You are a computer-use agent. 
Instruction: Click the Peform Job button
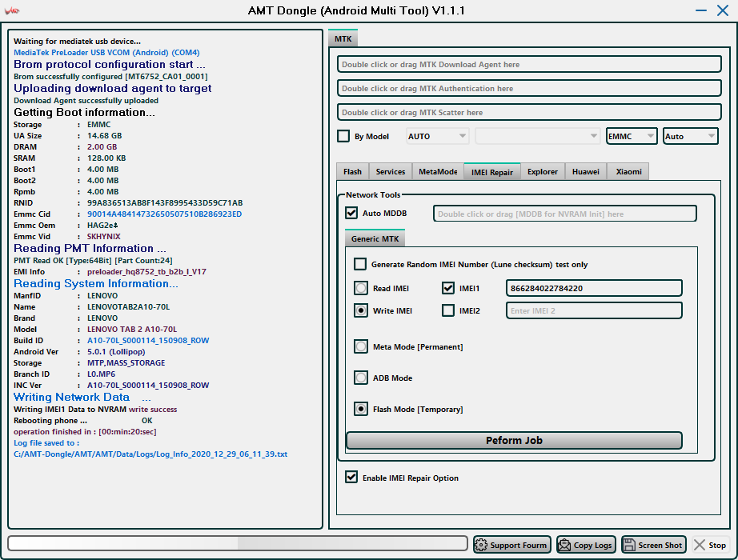point(514,441)
